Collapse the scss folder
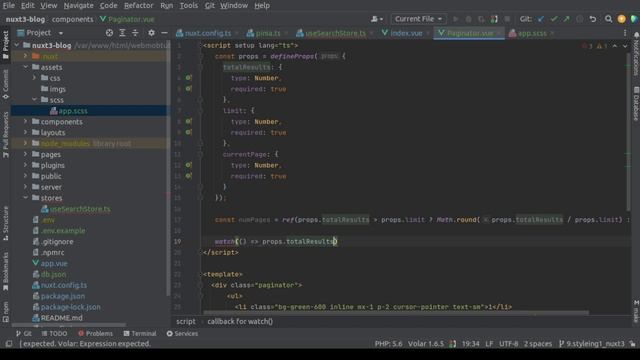The height and width of the screenshot is (360, 640). point(35,99)
